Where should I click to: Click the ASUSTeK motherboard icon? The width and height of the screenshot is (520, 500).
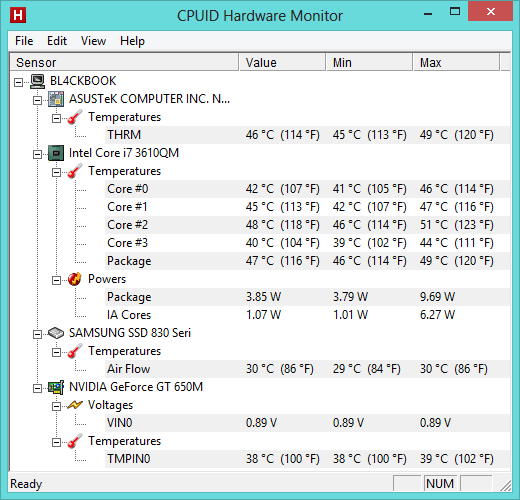coord(56,99)
